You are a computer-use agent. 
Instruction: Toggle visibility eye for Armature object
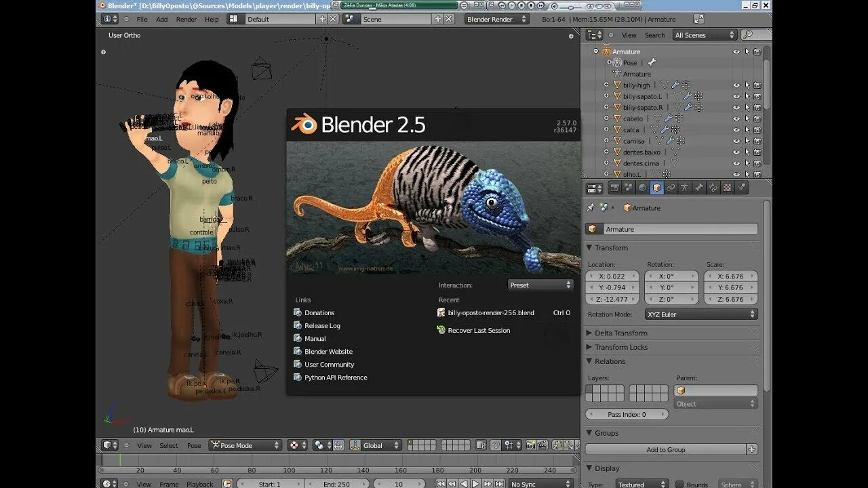point(736,52)
